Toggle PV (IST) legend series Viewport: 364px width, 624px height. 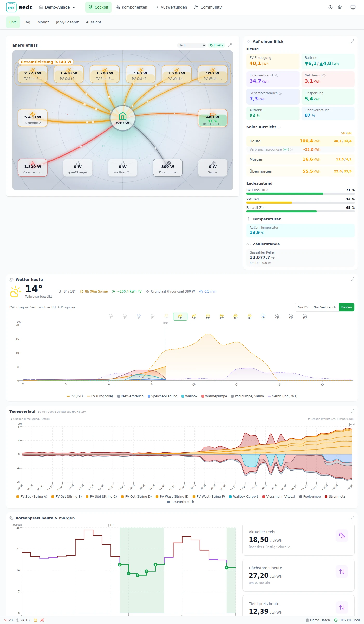point(75,396)
